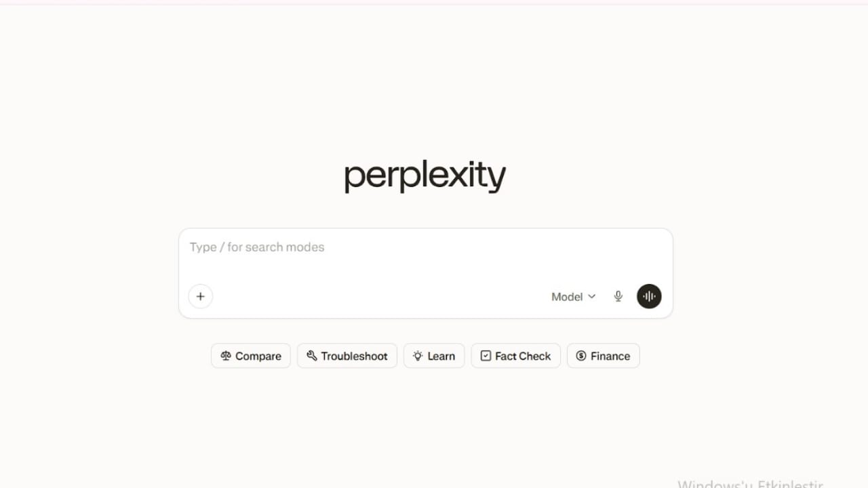Start a Troubleshoot session
The width and height of the screenshot is (868, 488).
[x=347, y=355]
